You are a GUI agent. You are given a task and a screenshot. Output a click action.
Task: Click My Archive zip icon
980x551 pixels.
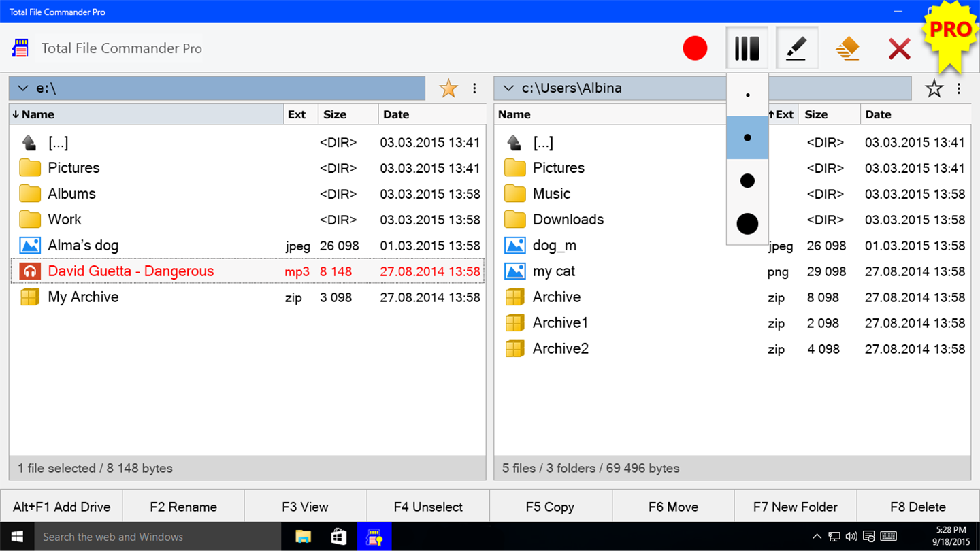pyautogui.click(x=30, y=297)
